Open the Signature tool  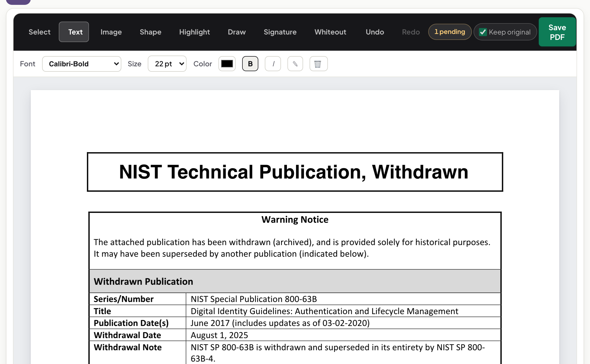280,32
